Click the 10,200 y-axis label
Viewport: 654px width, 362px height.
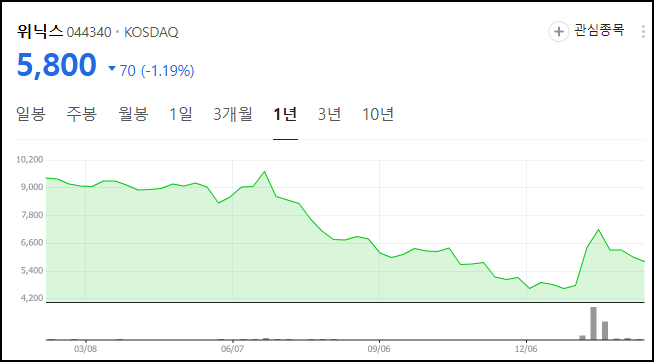(30, 159)
